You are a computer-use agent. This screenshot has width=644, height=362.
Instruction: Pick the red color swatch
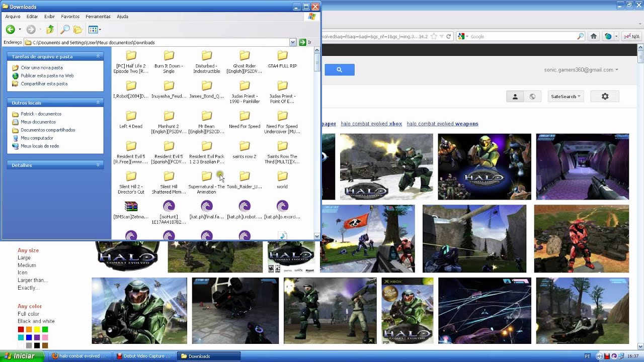pyautogui.click(x=21, y=330)
